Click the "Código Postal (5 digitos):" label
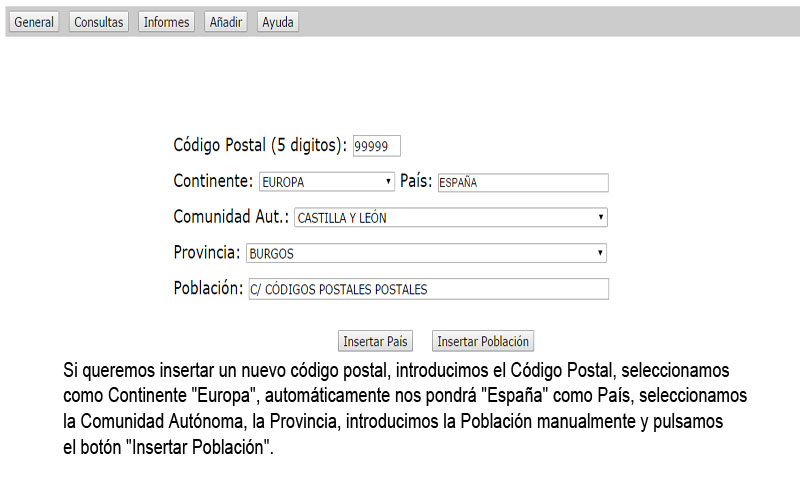 pos(260,145)
